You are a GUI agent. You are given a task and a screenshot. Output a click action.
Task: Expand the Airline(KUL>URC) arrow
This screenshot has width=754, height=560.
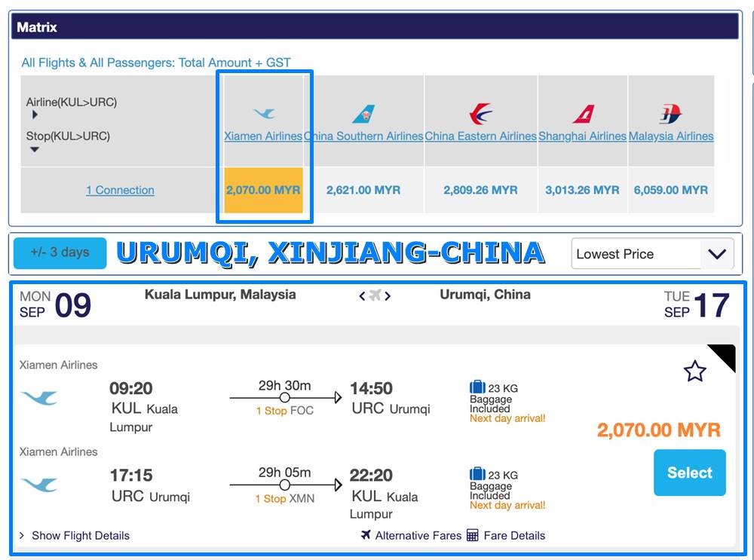point(35,115)
